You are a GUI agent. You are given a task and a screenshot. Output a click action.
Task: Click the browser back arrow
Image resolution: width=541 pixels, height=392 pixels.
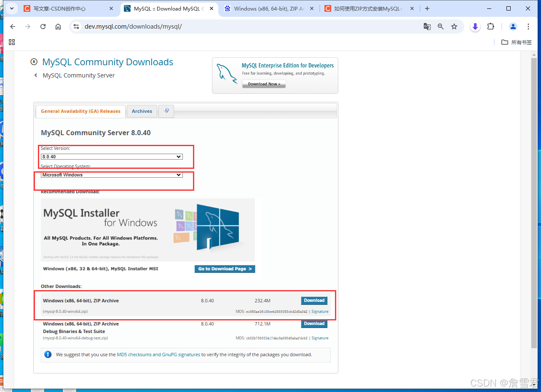point(13,27)
